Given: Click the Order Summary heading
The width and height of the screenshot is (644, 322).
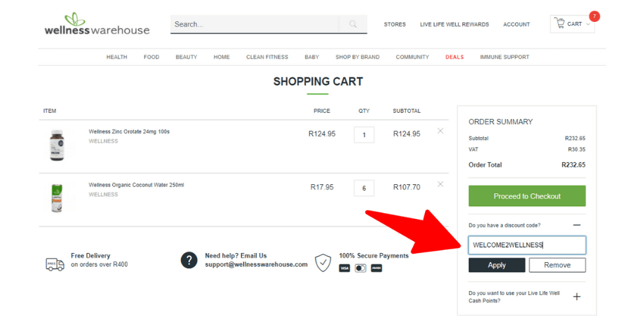Looking at the screenshot, I should click(500, 122).
